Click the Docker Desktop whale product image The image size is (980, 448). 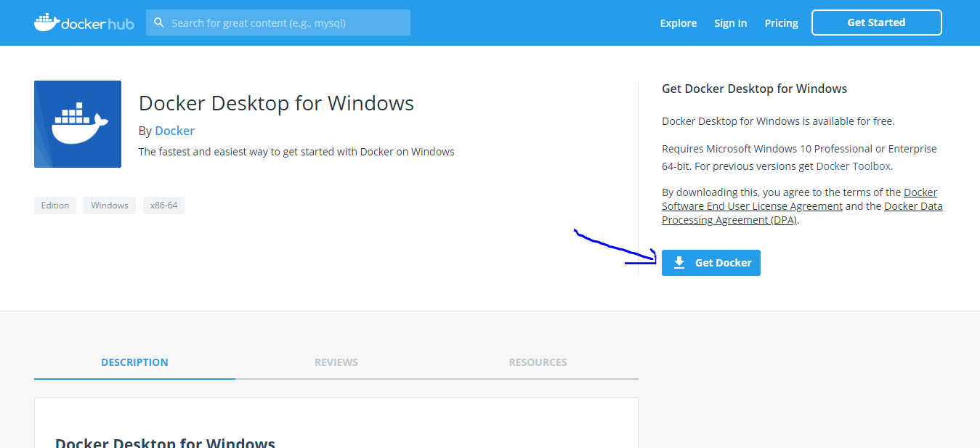[78, 124]
